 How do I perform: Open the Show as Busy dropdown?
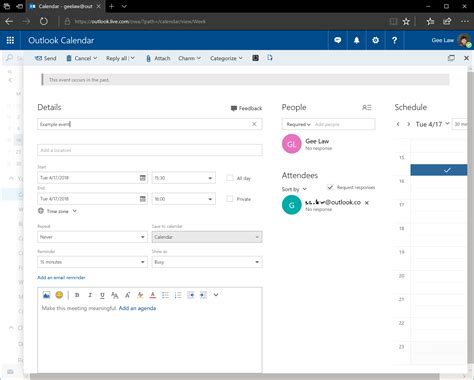207,262
